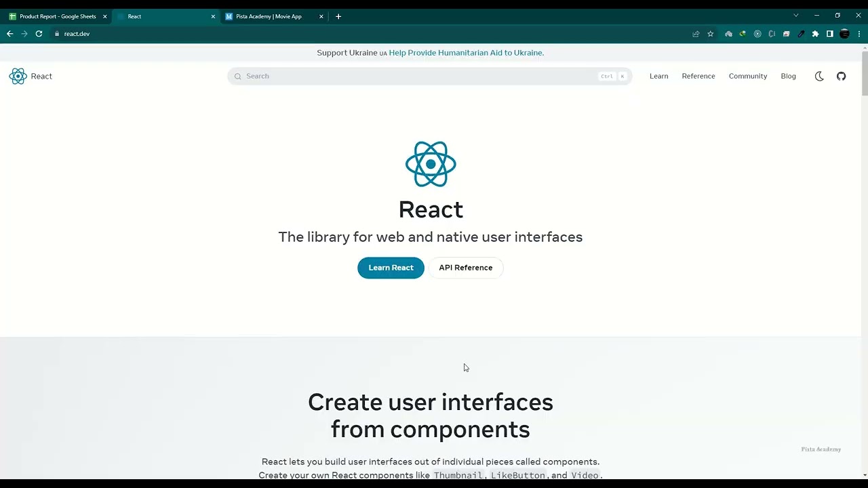The width and height of the screenshot is (868, 488).
Task: Click the share this page icon
Action: [696, 34]
